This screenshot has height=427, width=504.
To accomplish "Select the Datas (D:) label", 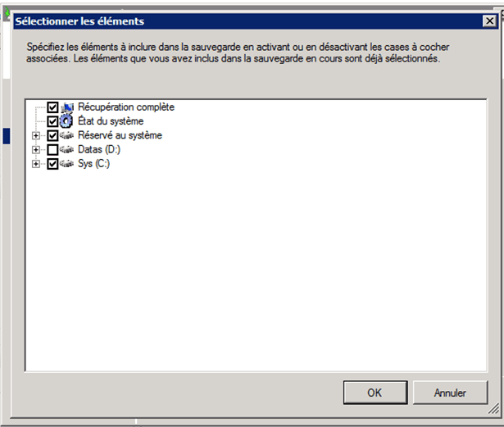I will click(x=99, y=150).
